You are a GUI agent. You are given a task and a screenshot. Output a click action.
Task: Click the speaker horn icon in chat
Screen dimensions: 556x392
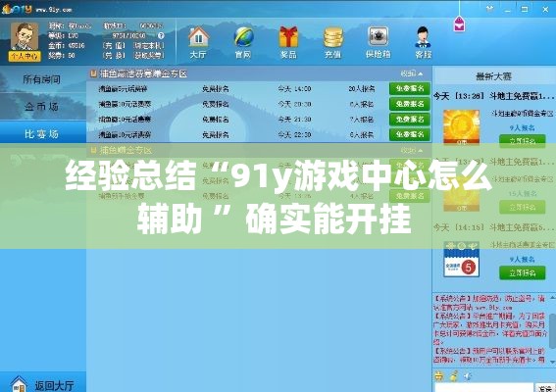[468, 376]
